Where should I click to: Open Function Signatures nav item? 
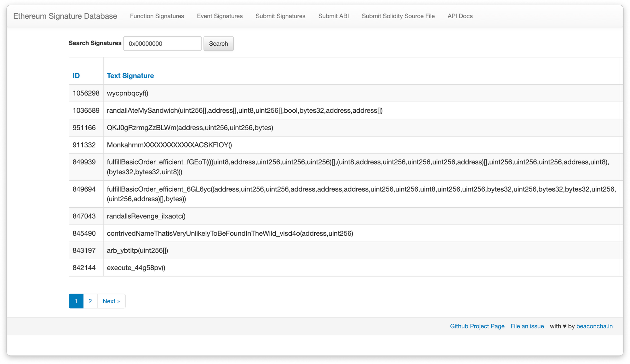click(157, 16)
